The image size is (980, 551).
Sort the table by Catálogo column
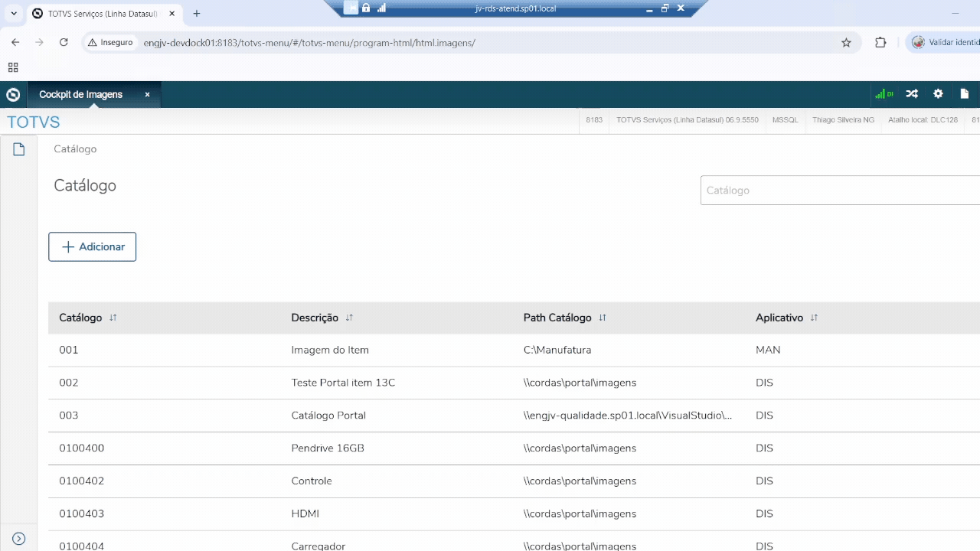[x=113, y=318]
